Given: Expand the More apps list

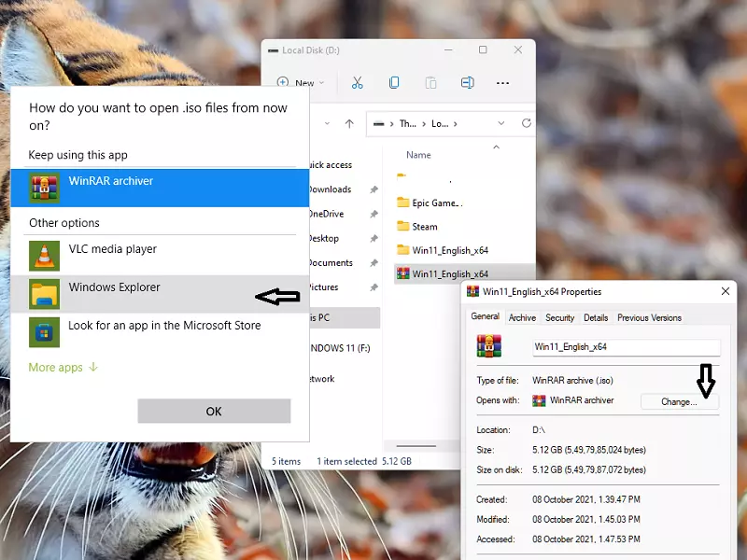Looking at the screenshot, I should (63, 368).
